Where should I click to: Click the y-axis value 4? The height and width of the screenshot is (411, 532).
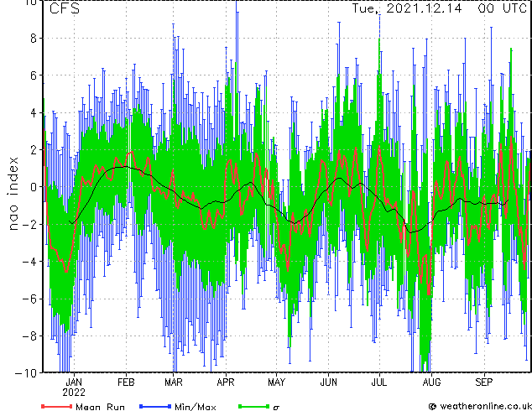pyautogui.click(x=34, y=112)
